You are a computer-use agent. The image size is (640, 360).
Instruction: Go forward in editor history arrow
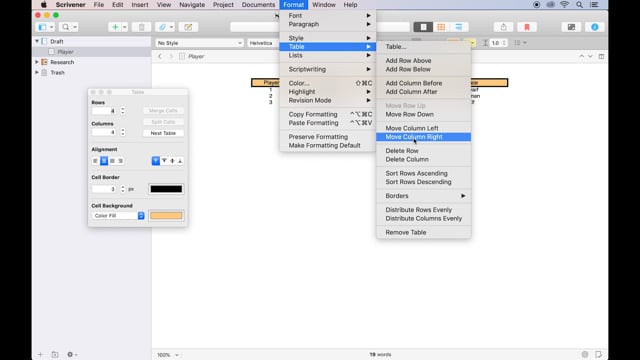[x=171, y=56]
